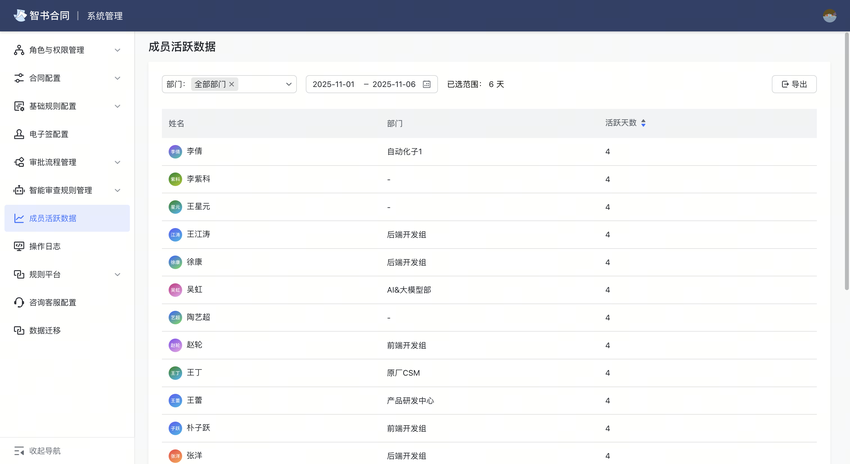Open 电子签配置 menu item
The image size is (850, 464).
pyautogui.click(x=67, y=134)
